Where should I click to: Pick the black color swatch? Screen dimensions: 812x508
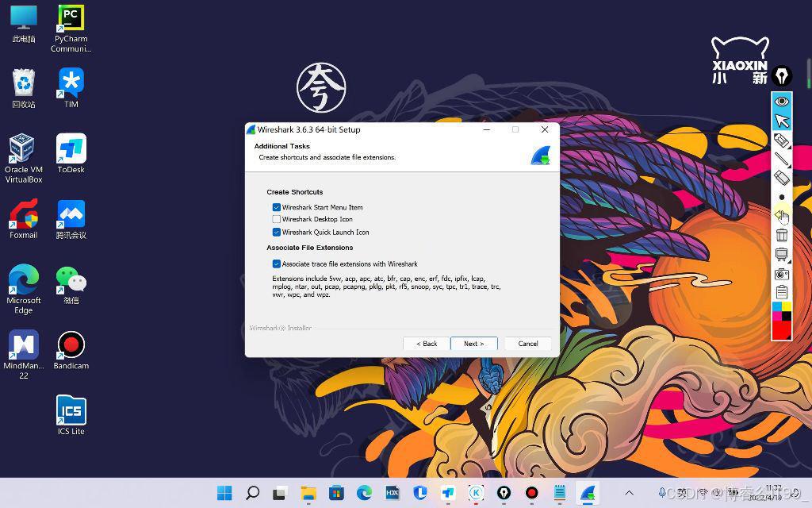pos(786,316)
